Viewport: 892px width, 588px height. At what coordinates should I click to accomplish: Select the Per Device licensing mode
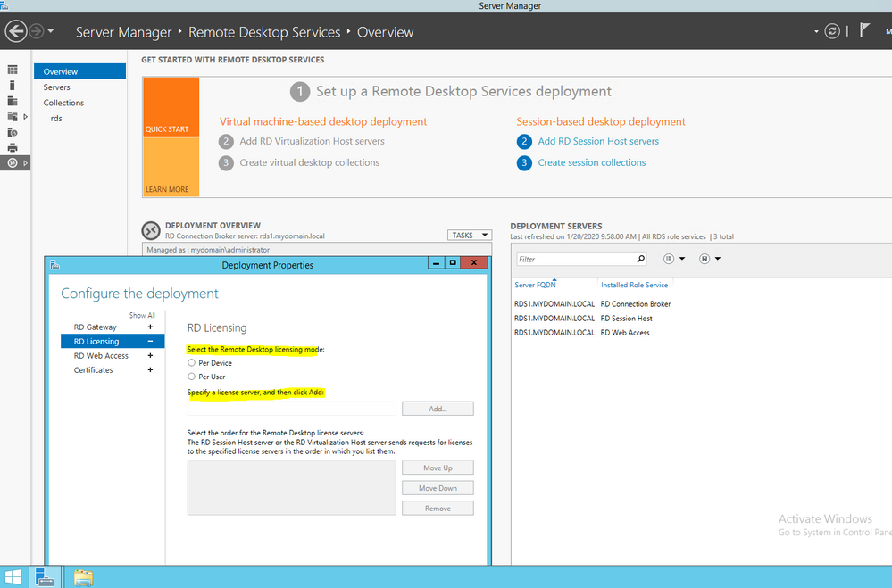point(192,363)
